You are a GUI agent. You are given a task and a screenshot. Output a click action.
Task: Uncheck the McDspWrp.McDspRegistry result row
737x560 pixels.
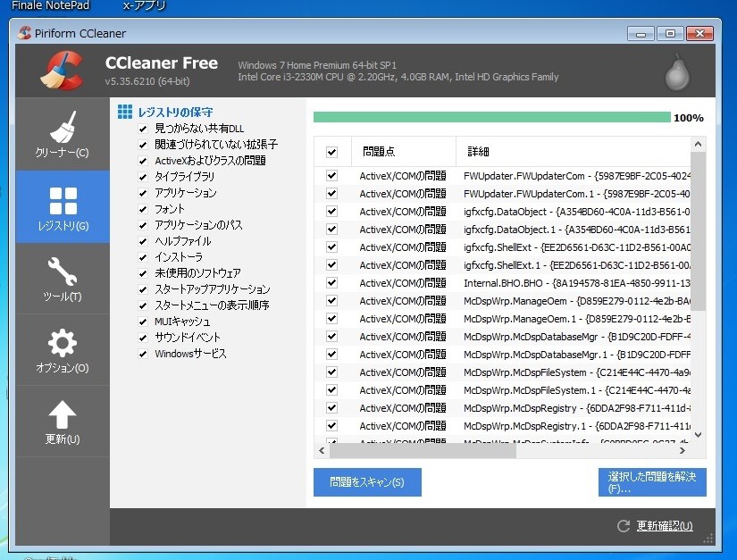click(x=331, y=408)
